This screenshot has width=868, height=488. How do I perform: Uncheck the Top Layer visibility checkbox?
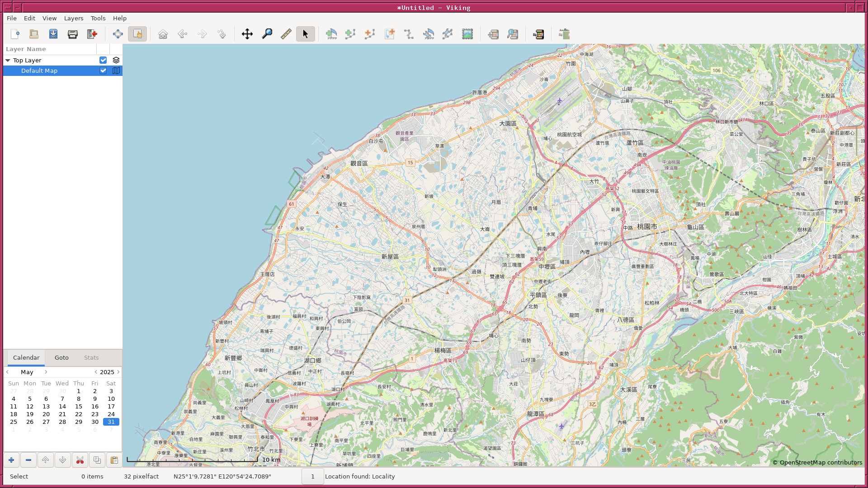[x=103, y=60]
